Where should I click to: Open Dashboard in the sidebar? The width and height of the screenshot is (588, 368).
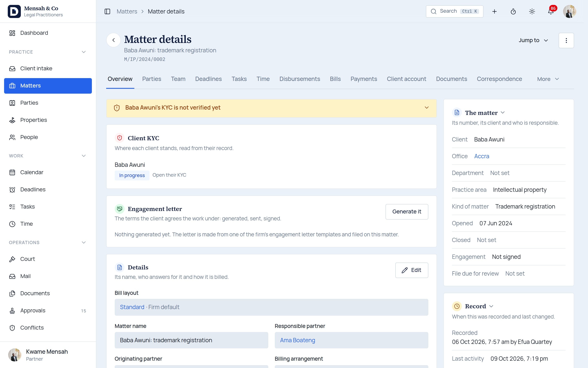click(x=48, y=33)
